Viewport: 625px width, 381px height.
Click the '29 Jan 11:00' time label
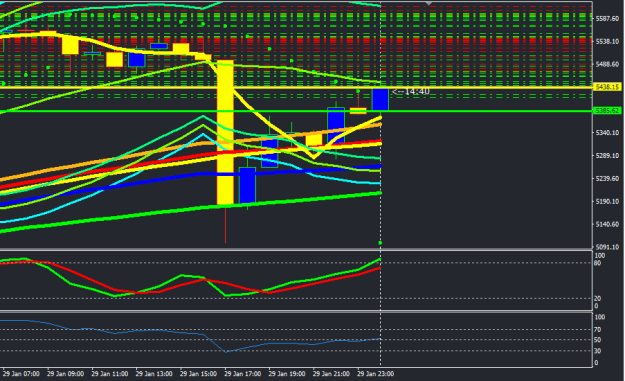pyautogui.click(x=110, y=374)
